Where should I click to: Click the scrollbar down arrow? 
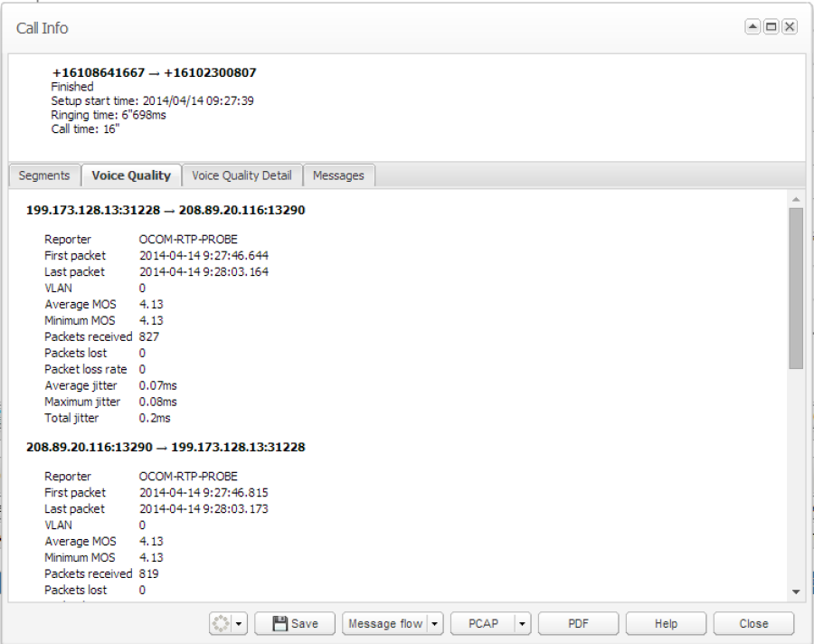[x=796, y=592]
